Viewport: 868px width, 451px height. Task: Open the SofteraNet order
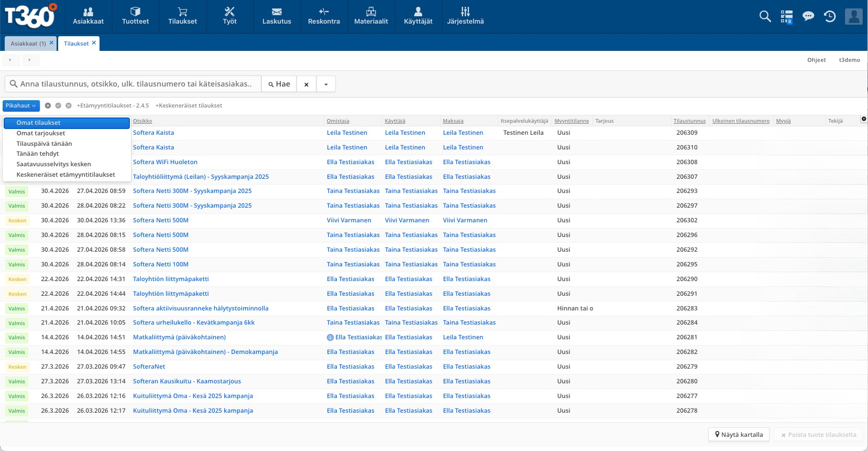point(149,367)
